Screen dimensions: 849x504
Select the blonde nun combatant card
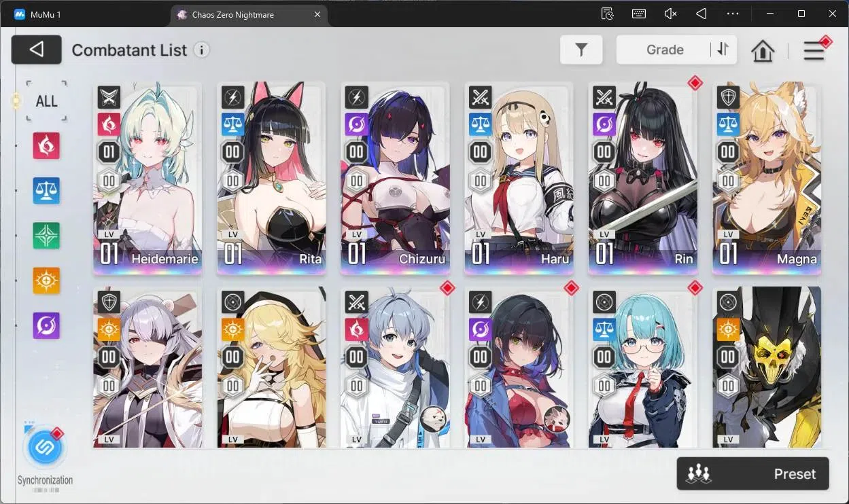(271, 367)
